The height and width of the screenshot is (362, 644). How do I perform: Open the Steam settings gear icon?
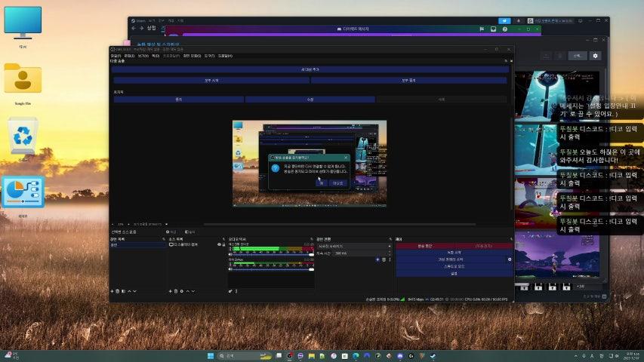coord(595,56)
